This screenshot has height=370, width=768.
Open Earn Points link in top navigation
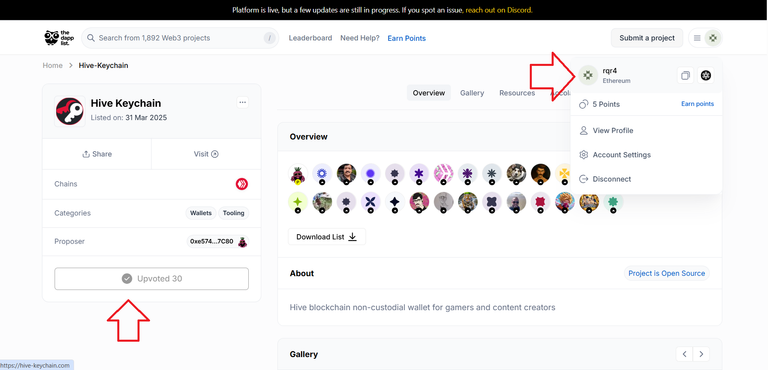(x=407, y=38)
